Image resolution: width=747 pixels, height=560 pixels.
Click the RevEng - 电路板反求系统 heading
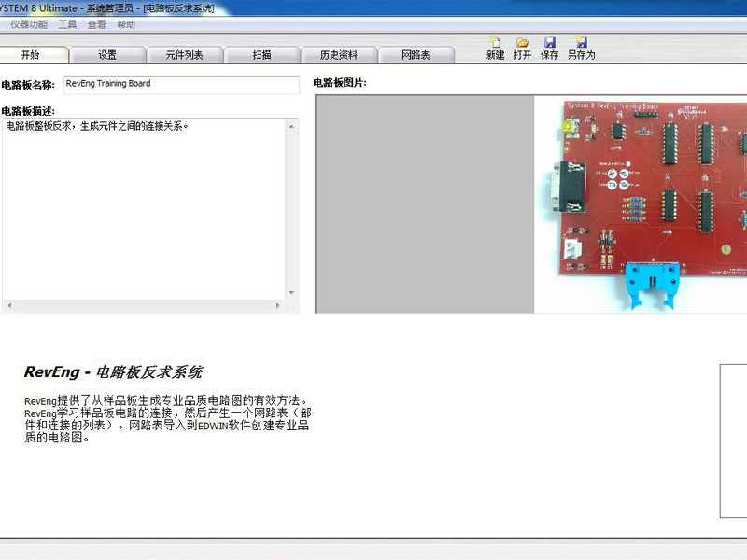point(113,371)
